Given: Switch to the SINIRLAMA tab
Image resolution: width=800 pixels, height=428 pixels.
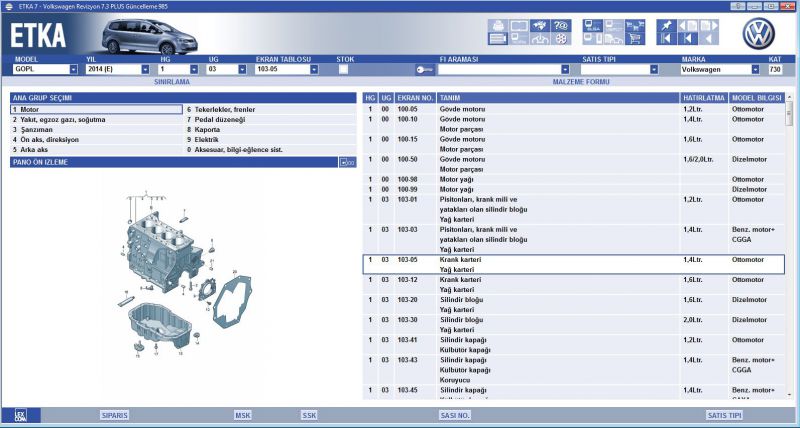Looking at the screenshot, I should pos(172,82).
